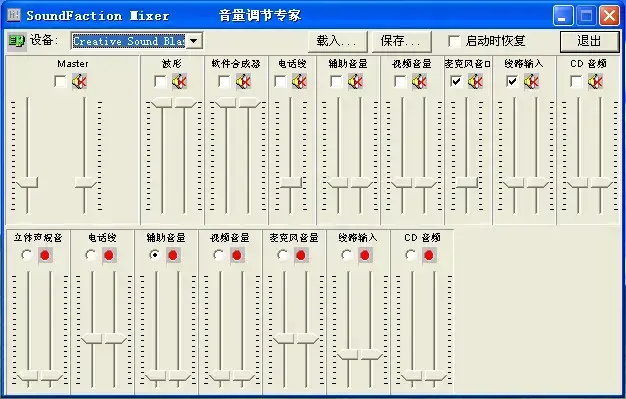The width and height of the screenshot is (626, 399).
Task: Select recording 辅助音量 source radio button
Action: (155, 255)
